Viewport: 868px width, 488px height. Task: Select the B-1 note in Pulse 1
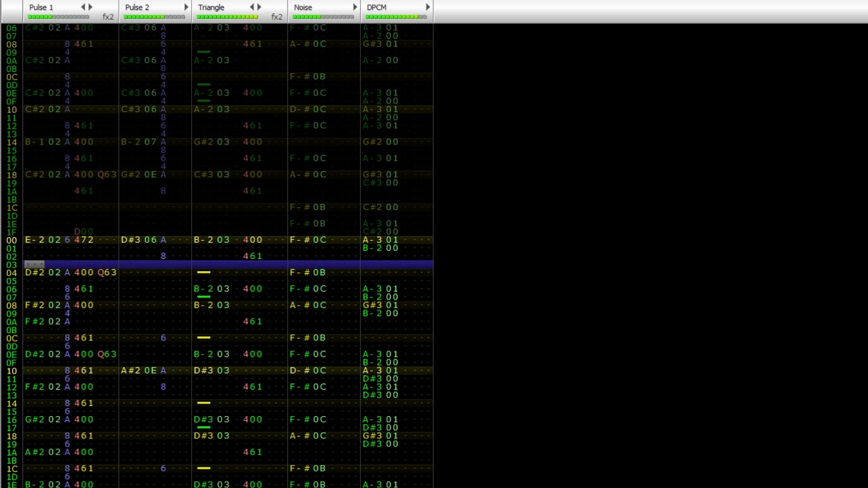[x=35, y=142]
